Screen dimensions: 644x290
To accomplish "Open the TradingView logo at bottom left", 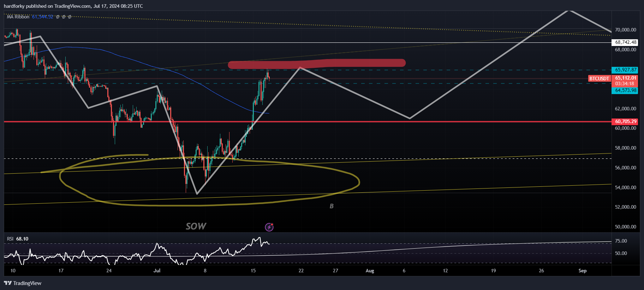I will [x=23, y=283].
